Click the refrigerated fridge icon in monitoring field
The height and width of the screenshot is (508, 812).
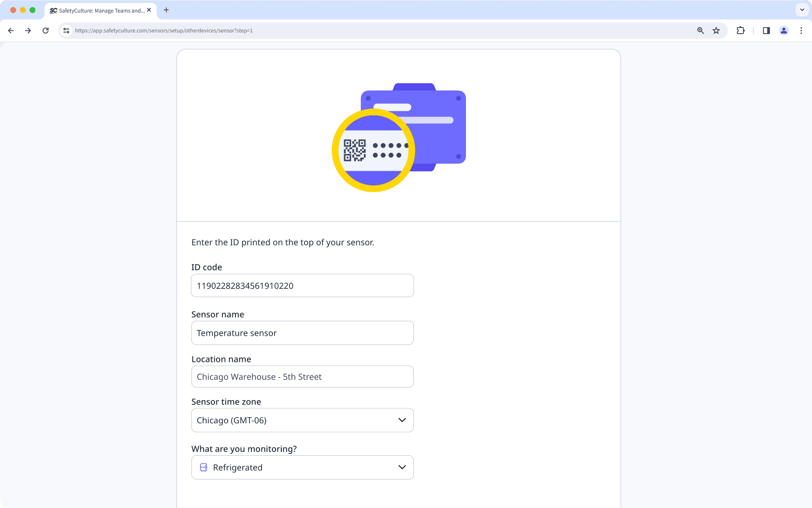click(203, 467)
